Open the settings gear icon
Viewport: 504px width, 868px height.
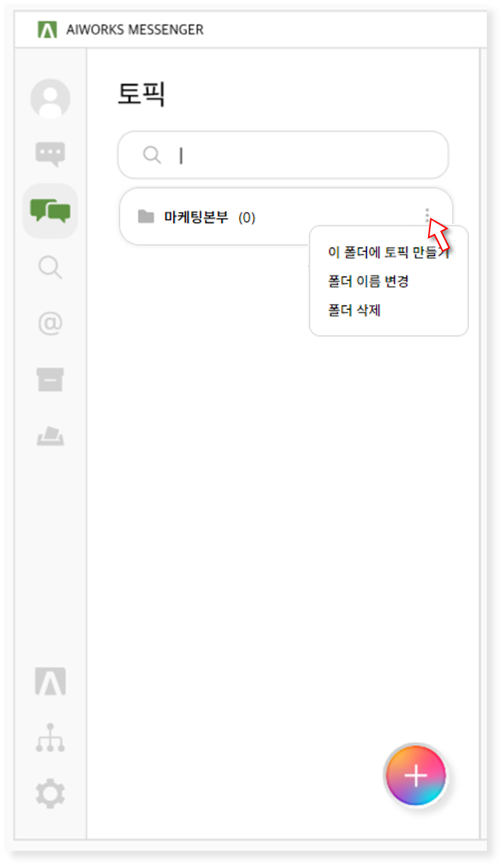point(50,794)
